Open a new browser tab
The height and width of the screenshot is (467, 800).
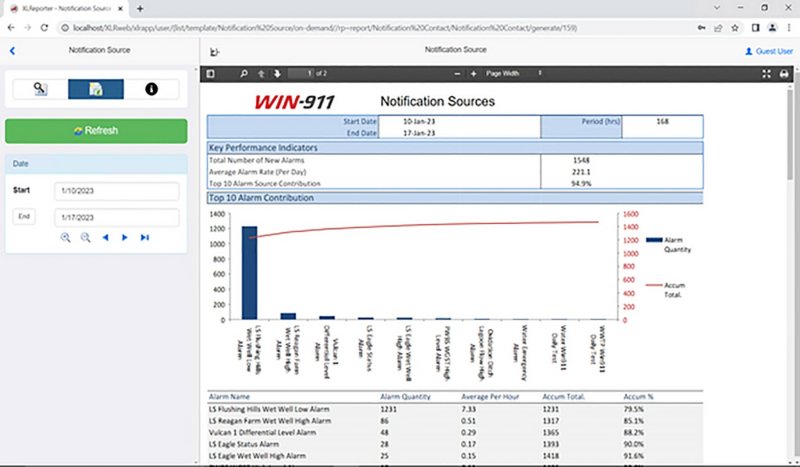click(x=140, y=9)
